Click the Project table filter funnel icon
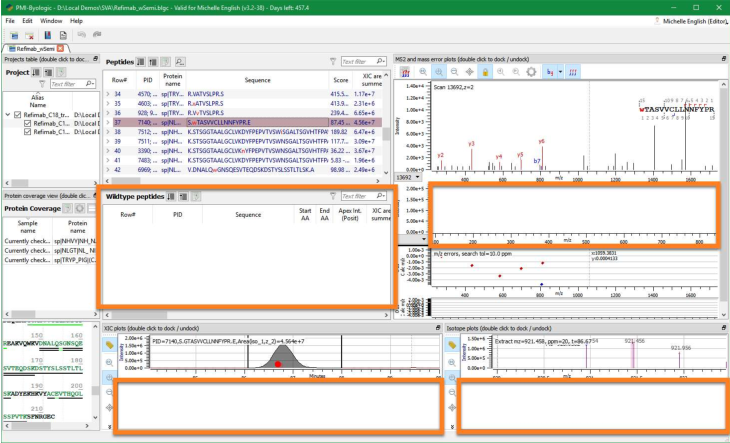The image size is (730, 443). coord(42,84)
